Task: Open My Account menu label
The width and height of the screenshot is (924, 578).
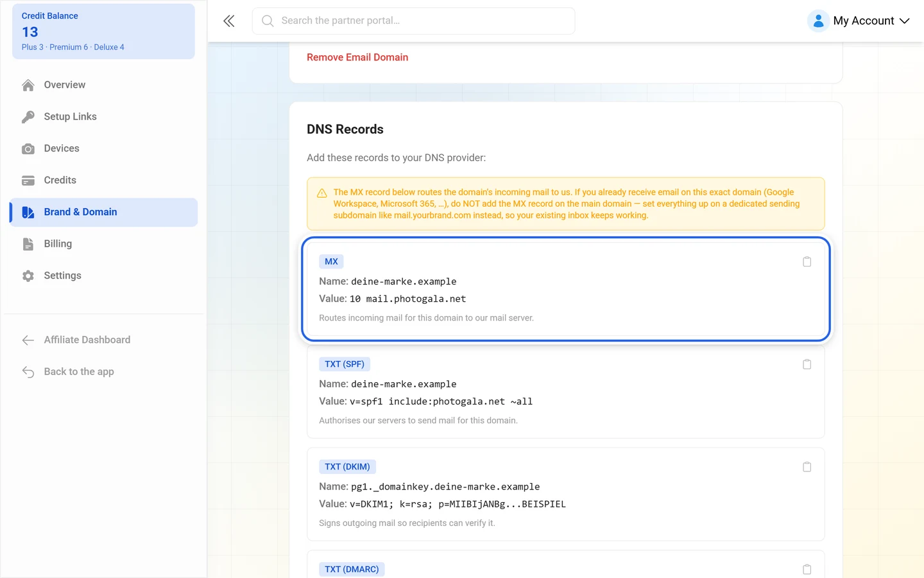Action: click(x=863, y=21)
